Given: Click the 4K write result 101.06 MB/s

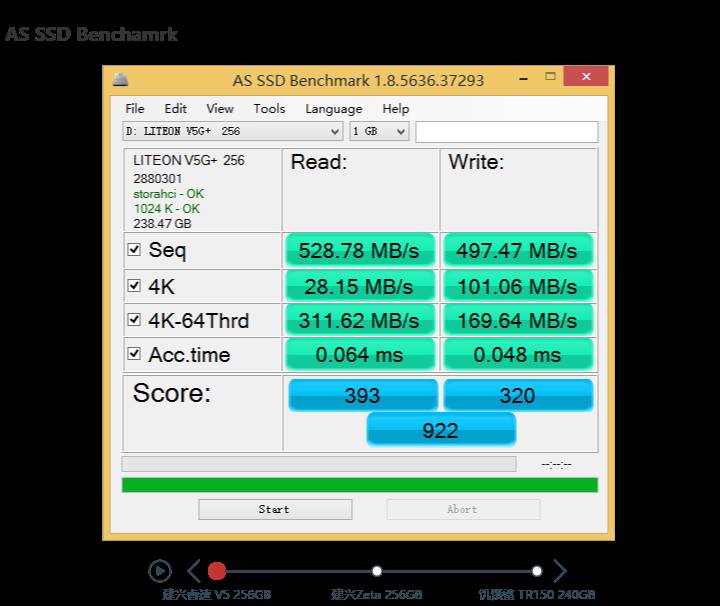Looking at the screenshot, I should [518, 286].
